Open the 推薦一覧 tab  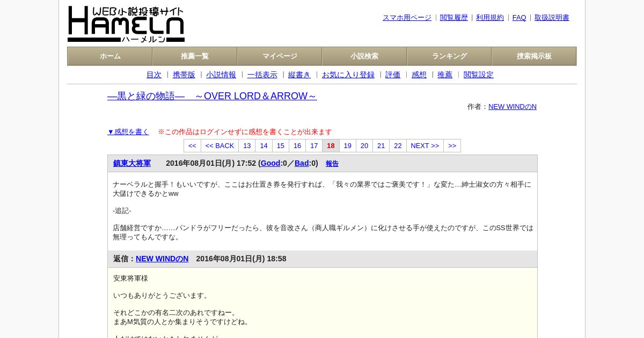[x=195, y=56]
